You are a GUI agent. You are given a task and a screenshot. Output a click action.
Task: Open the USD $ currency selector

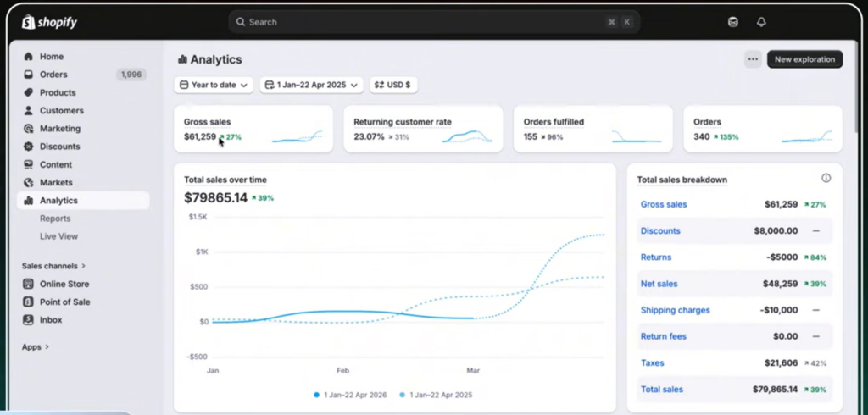coord(393,85)
